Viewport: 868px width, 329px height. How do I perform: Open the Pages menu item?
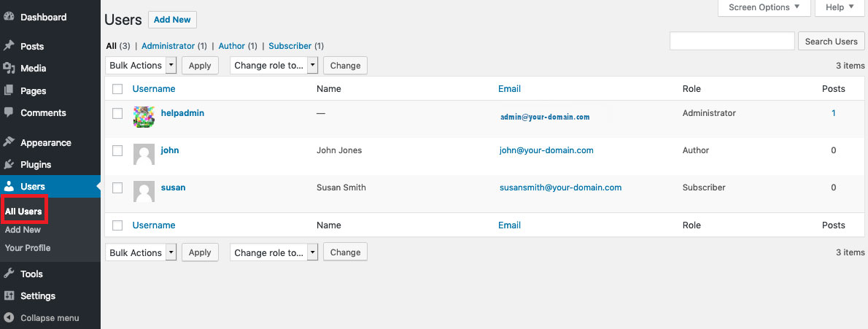click(x=34, y=91)
